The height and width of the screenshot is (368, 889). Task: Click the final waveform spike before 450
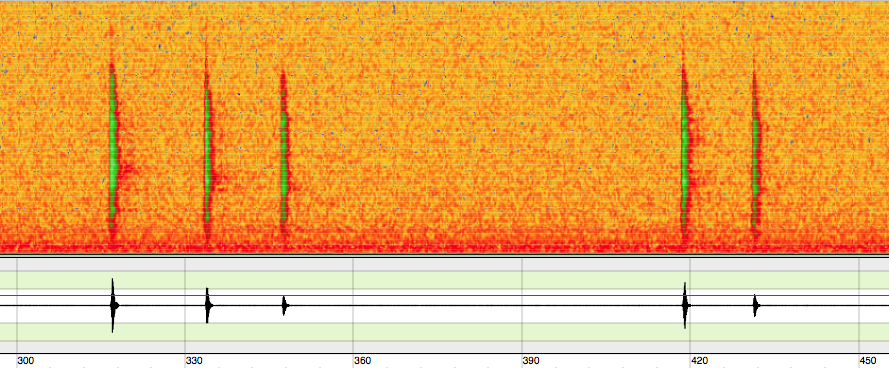pos(755,306)
